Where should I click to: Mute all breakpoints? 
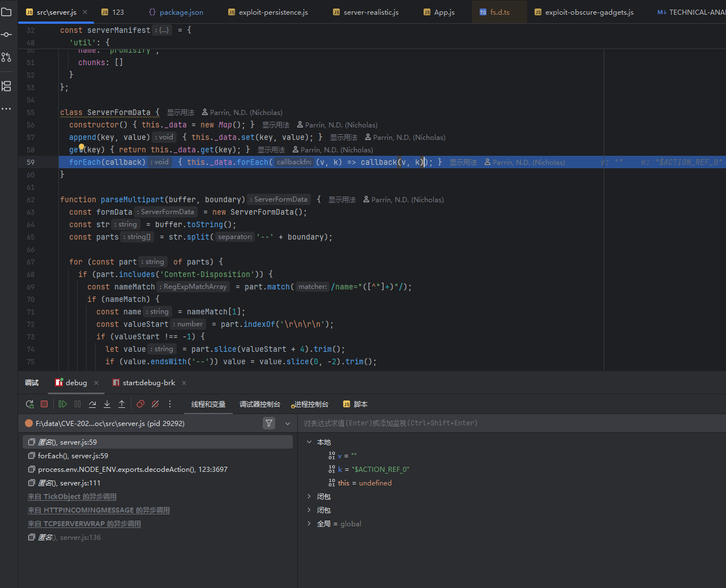coord(155,404)
